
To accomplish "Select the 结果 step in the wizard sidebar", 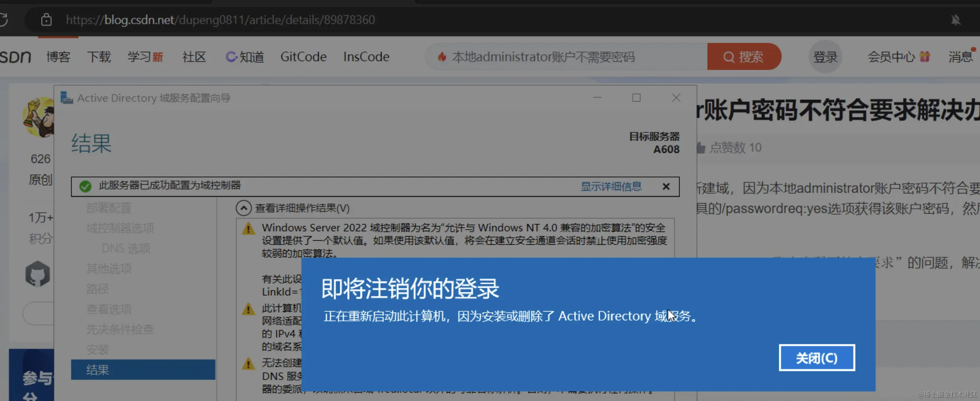I will (98, 370).
